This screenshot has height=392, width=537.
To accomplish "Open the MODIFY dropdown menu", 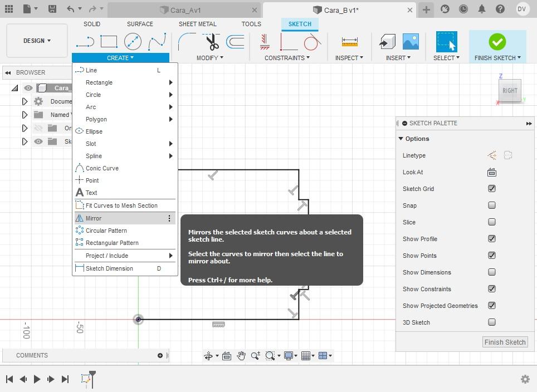I will [209, 58].
